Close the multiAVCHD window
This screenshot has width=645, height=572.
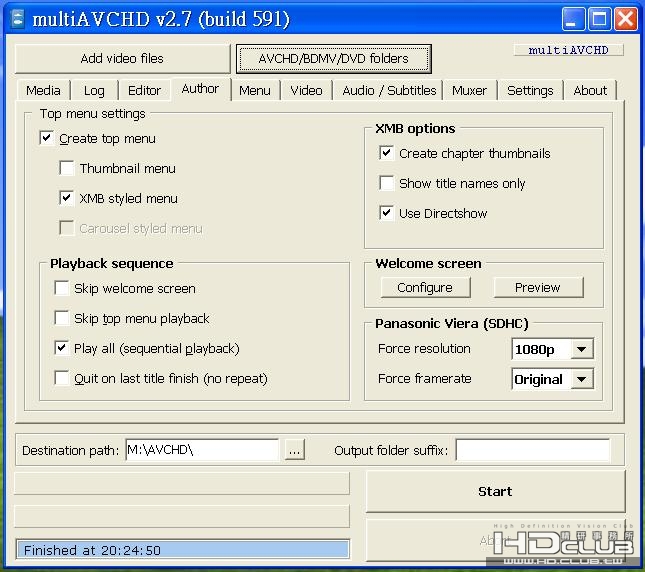click(x=626, y=19)
